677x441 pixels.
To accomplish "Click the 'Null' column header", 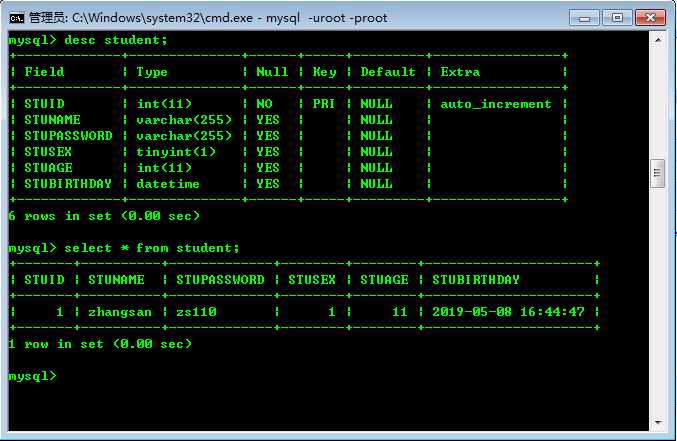I will pyautogui.click(x=272, y=72).
